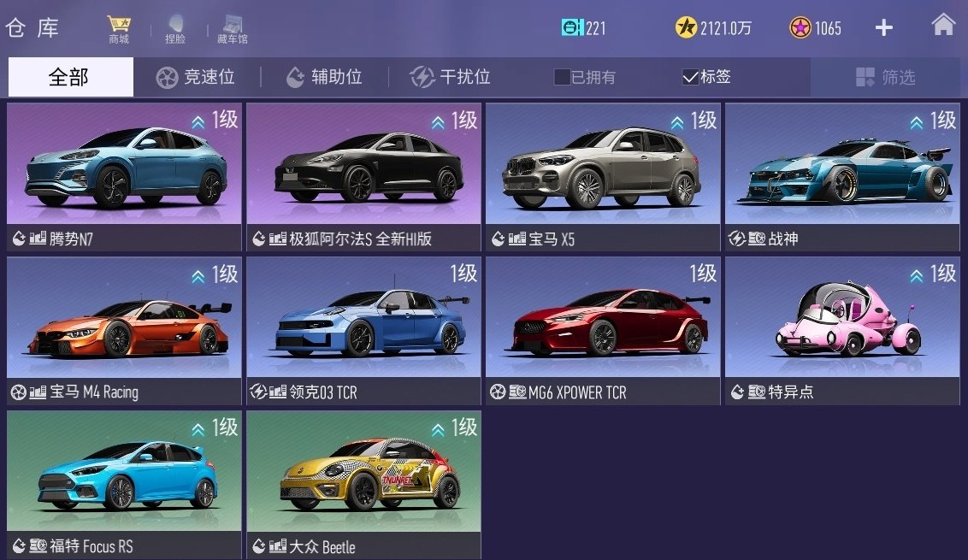
Task: Enable the 已拥有 owned checkbox
Action: [562, 77]
